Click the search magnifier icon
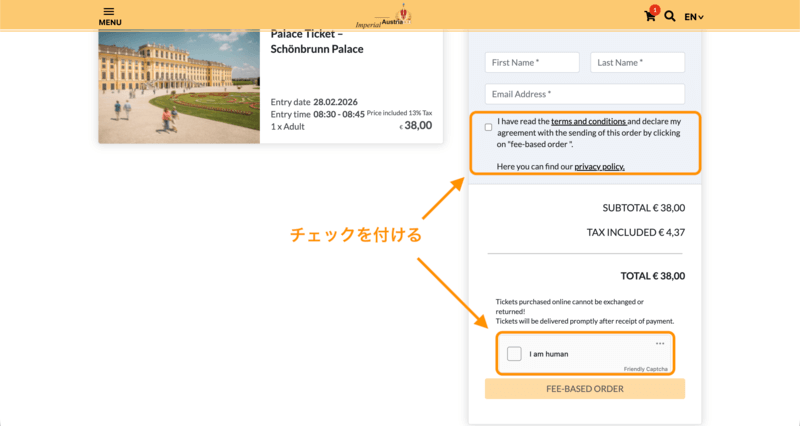The width and height of the screenshot is (800, 426). pyautogui.click(x=670, y=17)
